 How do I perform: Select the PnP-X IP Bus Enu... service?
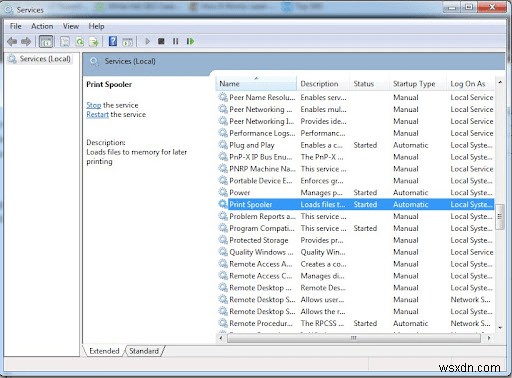point(356,157)
